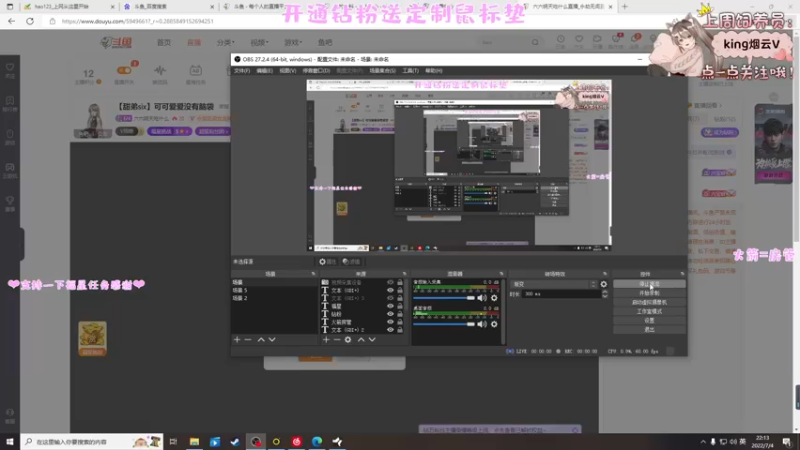Click 停止推流 to stop streaming
The image size is (800, 450).
649,284
